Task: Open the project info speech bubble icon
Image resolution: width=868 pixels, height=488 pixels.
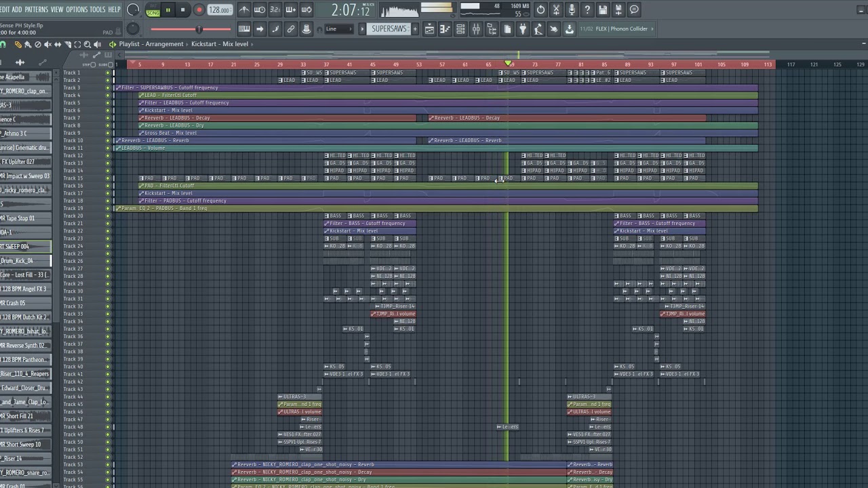Action: point(634,9)
